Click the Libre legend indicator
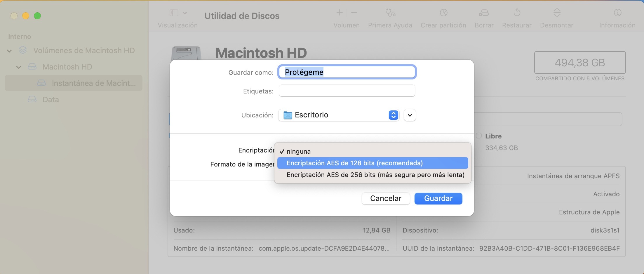Image resolution: width=644 pixels, height=274 pixels. (479, 136)
